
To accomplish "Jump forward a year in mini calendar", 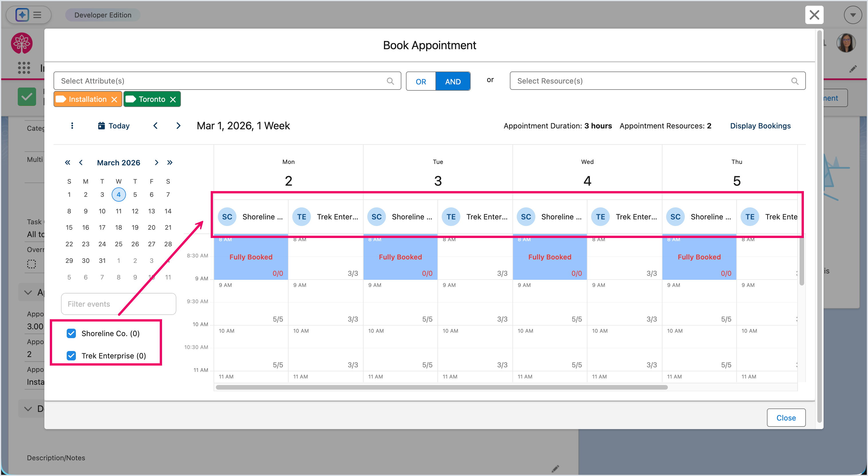I will point(170,162).
